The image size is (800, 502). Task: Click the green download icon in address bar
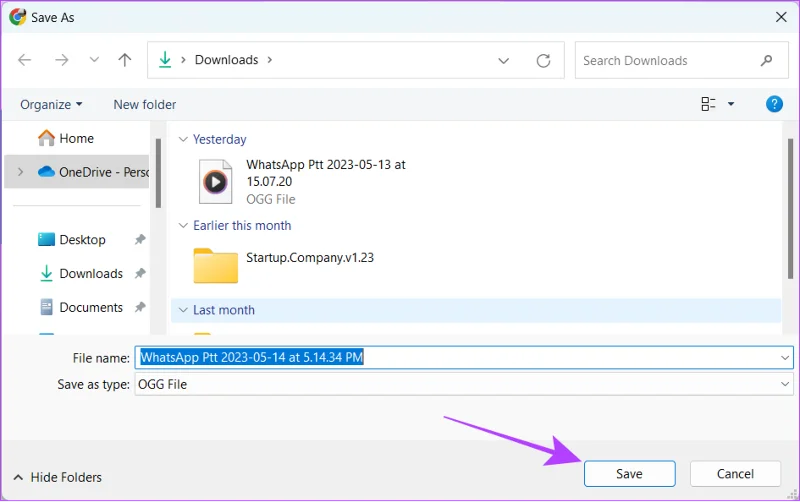[165, 60]
